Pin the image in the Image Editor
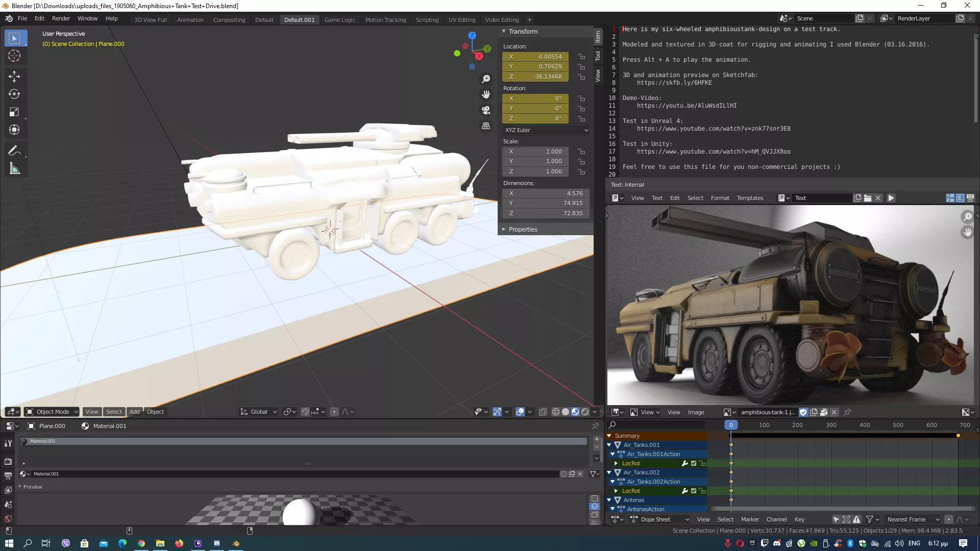980x551 pixels. click(x=847, y=412)
